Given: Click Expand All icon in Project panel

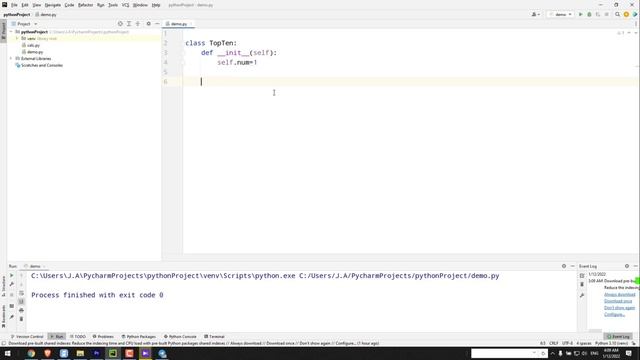Looking at the screenshot, I should (x=129, y=24).
